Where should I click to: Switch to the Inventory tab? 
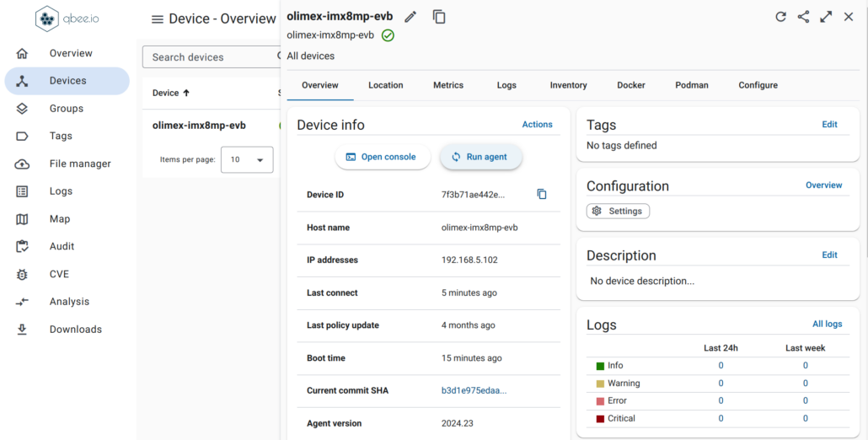point(569,85)
